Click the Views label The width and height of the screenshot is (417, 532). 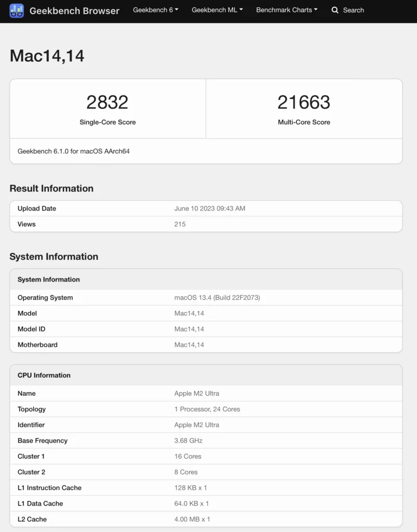(26, 224)
